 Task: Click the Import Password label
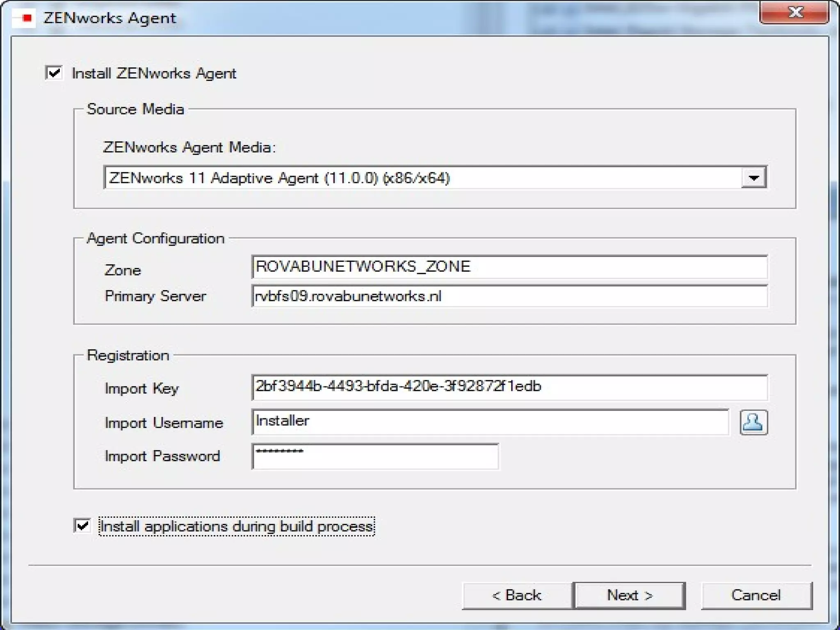[162, 456]
